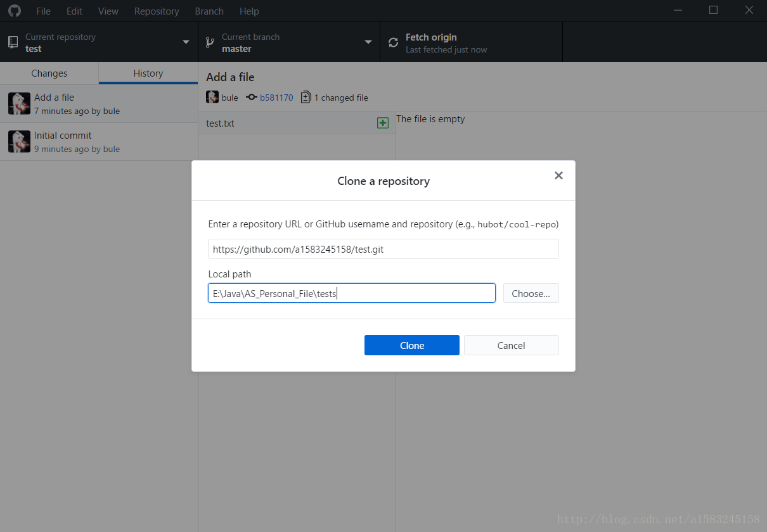Open the Branch menu
This screenshot has height=532, width=767.
click(x=209, y=11)
